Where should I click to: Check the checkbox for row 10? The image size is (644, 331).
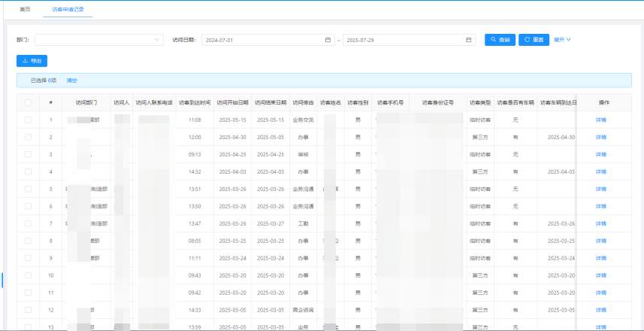28,275
